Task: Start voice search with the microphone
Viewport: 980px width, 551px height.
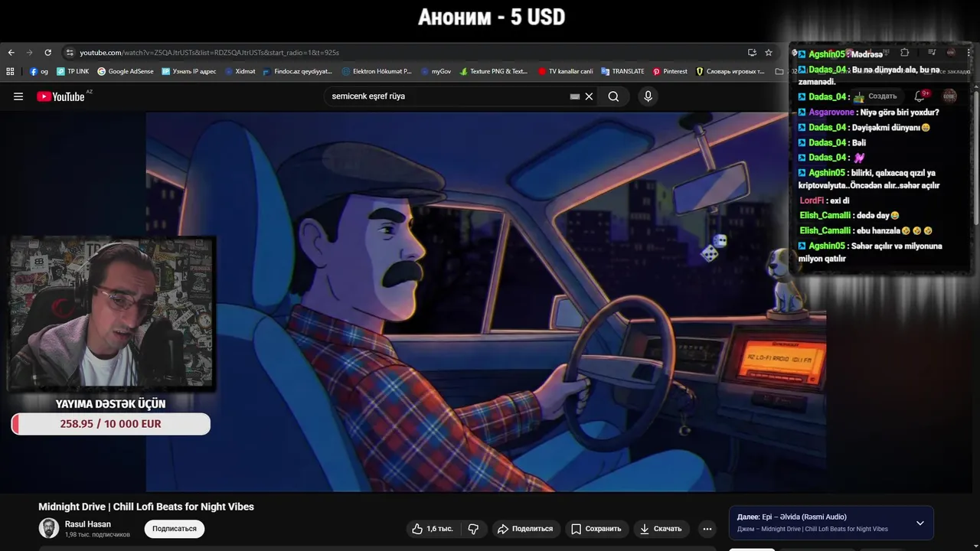Action: pyautogui.click(x=648, y=96)
